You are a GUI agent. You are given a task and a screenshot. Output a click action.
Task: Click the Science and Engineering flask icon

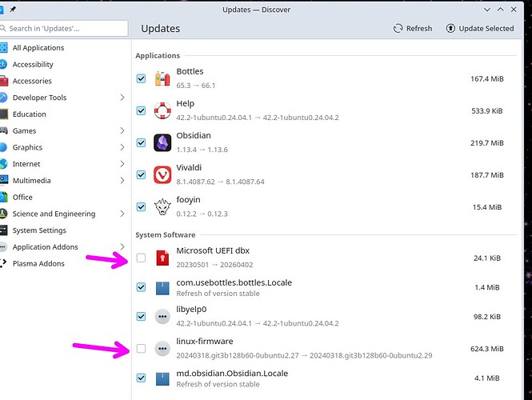pos(3,214)
